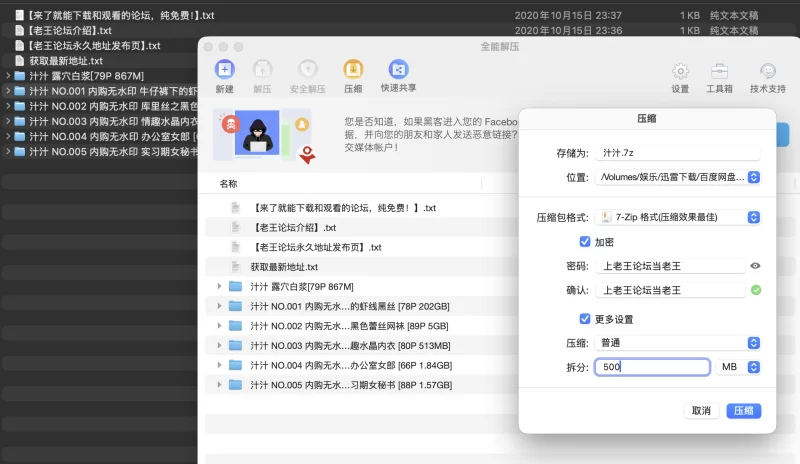Image resolution: width=800 pixels, height=464 pixels.
Task: Click the 取消 button
Action: coord(701,410)
